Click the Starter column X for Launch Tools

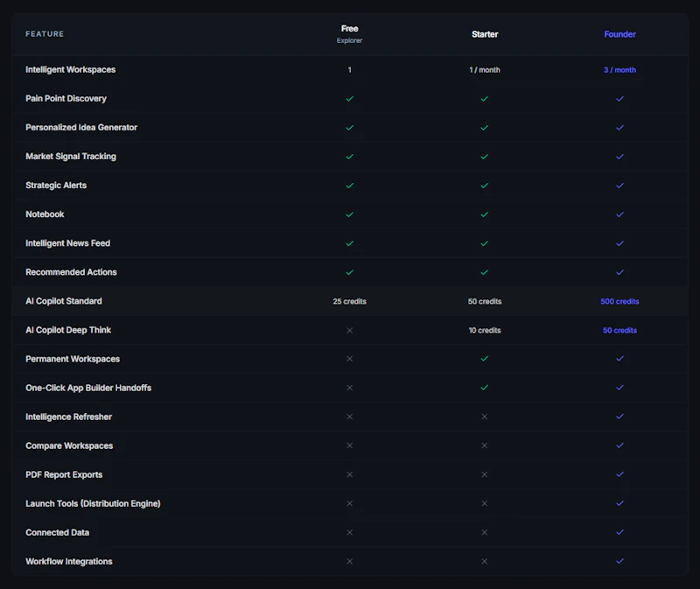coord(485,503)
